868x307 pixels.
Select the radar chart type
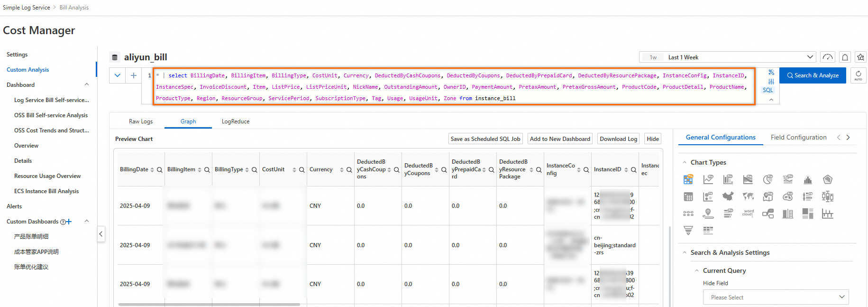[x=828, y=179]
